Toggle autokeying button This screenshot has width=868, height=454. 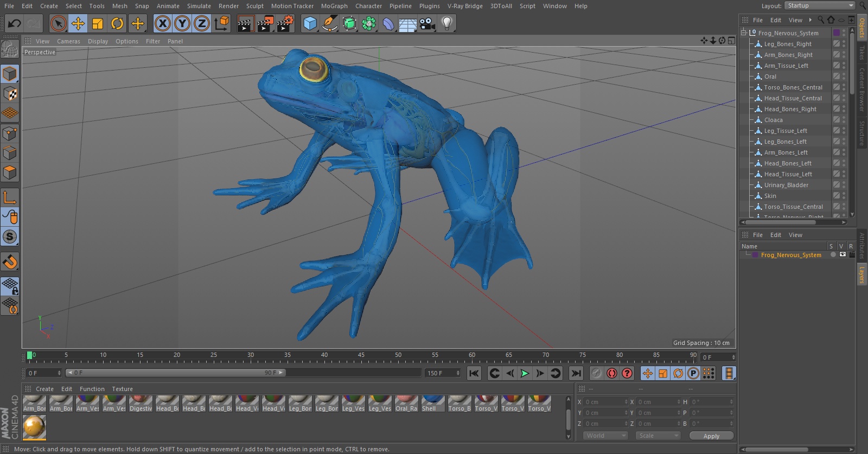tap(612, 373)
